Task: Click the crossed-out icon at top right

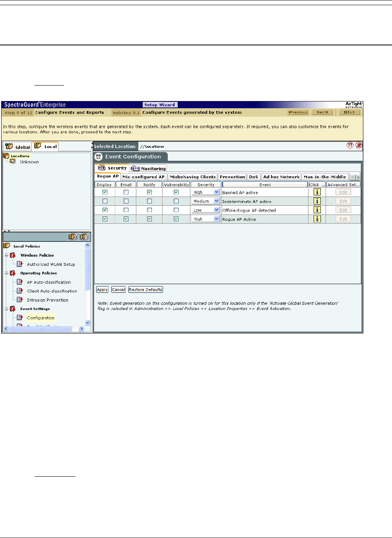Action: pos(359,145)
